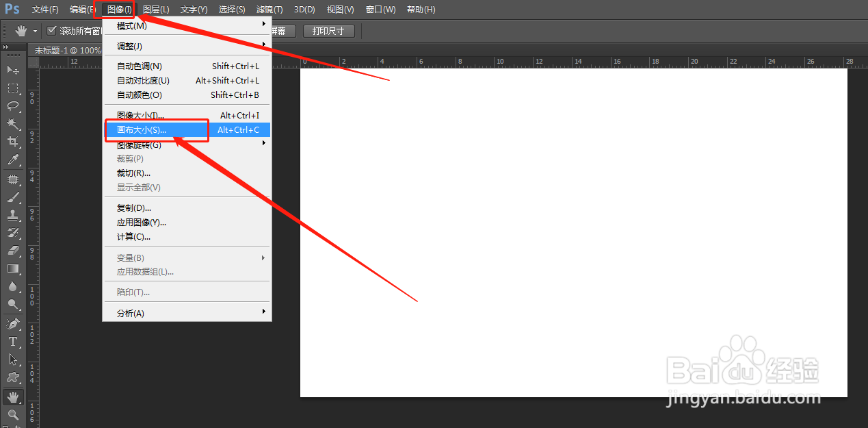Open the 文件(F) menu
This screenshot has height=428, width=868.
45,10
